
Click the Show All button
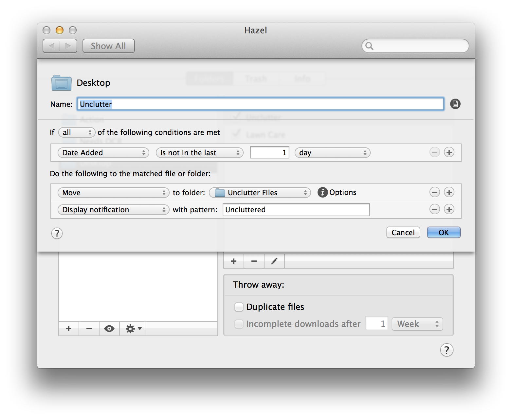[108, 46]
